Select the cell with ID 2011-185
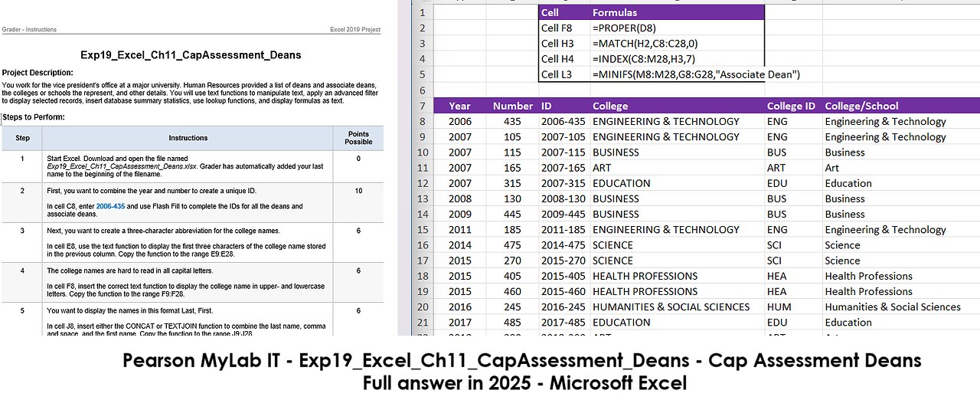This screenshot has width=980, height=400. pos(564,229)
